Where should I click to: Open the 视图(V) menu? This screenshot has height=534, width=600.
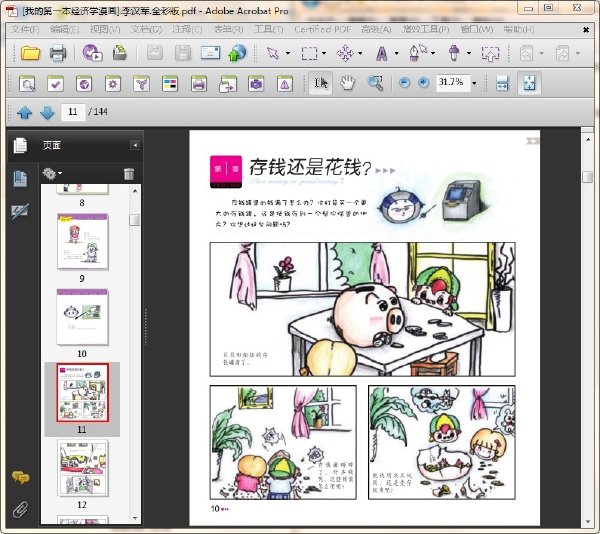click(105, 29)
